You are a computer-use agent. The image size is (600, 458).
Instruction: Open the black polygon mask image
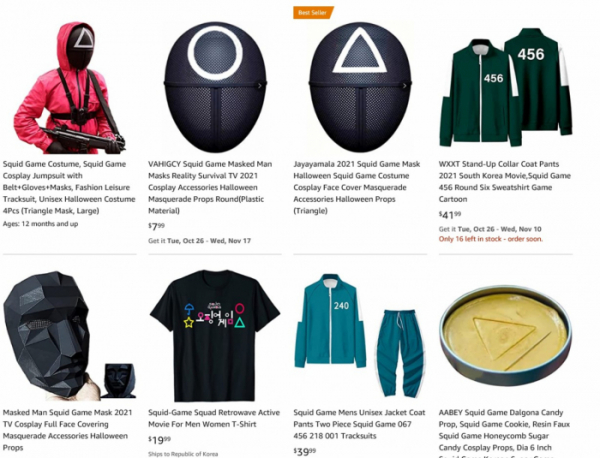click(69, 335)
